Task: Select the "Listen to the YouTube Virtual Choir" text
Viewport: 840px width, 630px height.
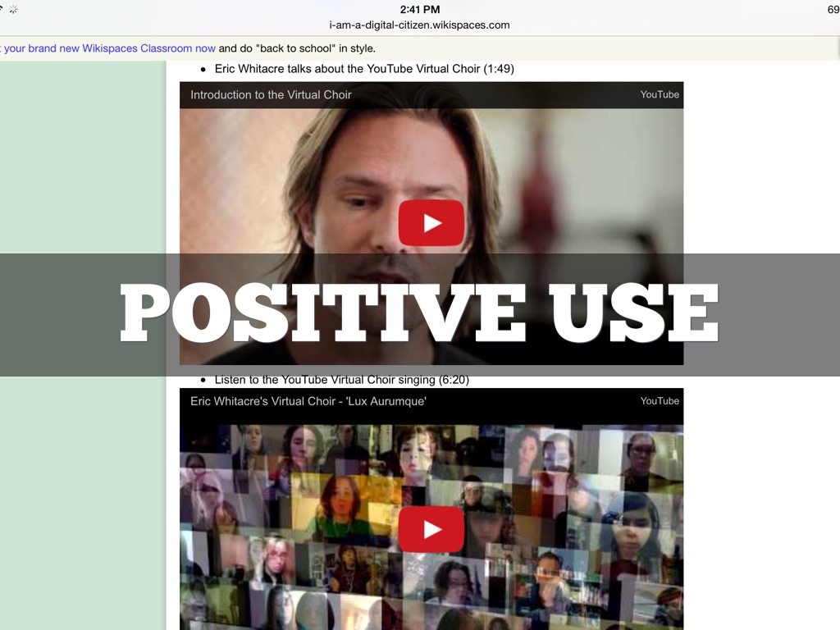Action: (x=341, y=381)
